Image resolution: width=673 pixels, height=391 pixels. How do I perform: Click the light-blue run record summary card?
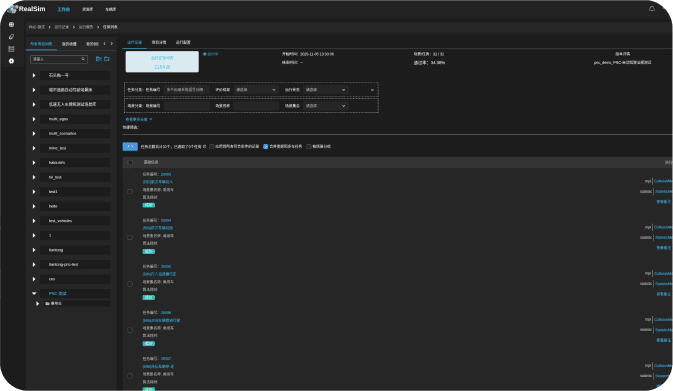pyautogui.click(x=162, y=62)
